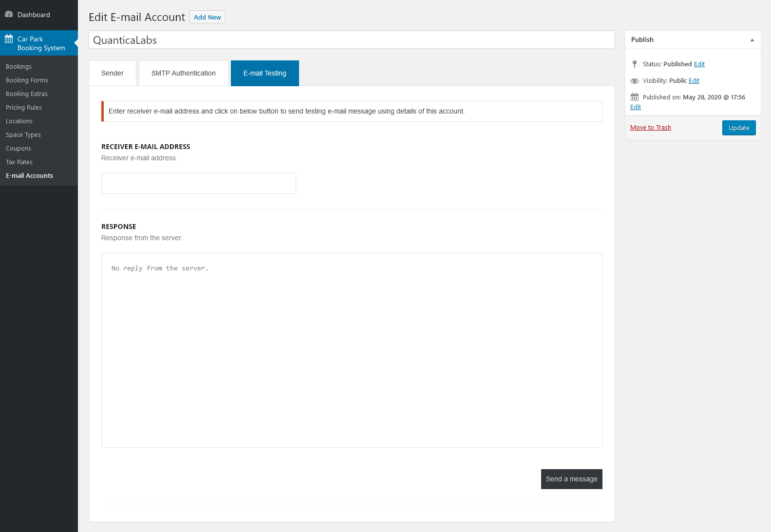Switch to the Sender tab
Screen dimensions: 771x532
coord(113,74)
